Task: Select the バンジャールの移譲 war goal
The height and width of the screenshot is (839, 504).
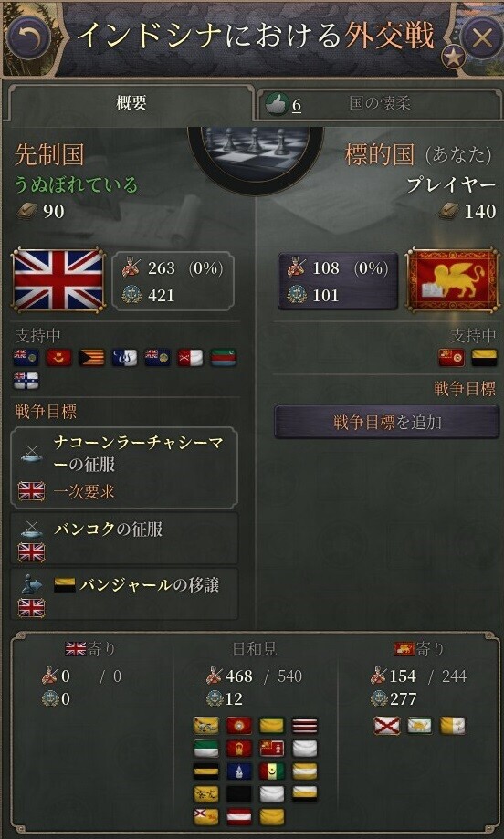Action: click(124, 594)
